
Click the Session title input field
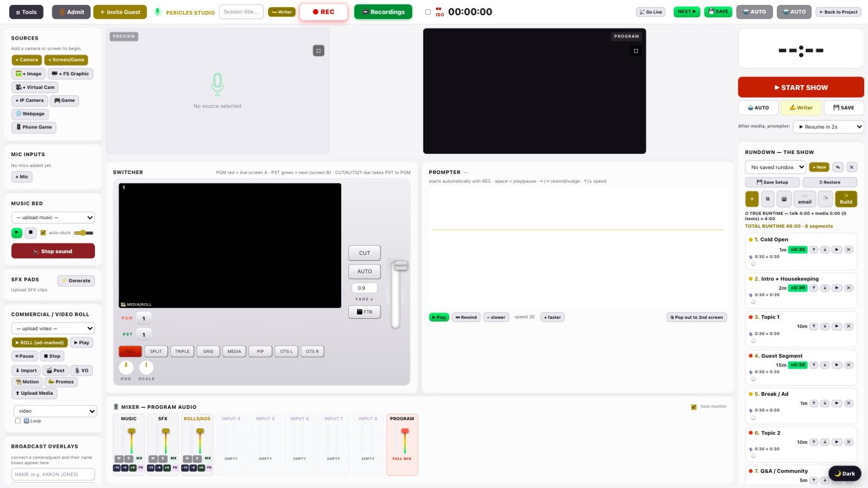(241, 12)
